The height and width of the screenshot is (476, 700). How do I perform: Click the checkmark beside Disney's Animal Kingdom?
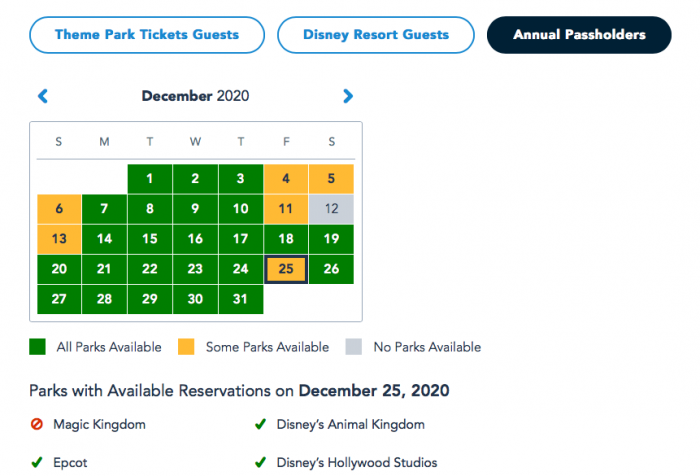(x=260, y=424)
